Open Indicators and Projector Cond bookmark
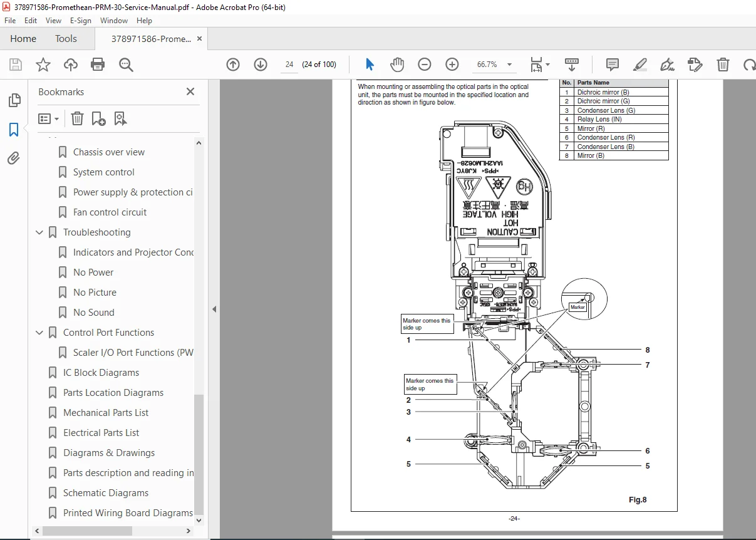The image size is (756, 540). tap(133, 252)
